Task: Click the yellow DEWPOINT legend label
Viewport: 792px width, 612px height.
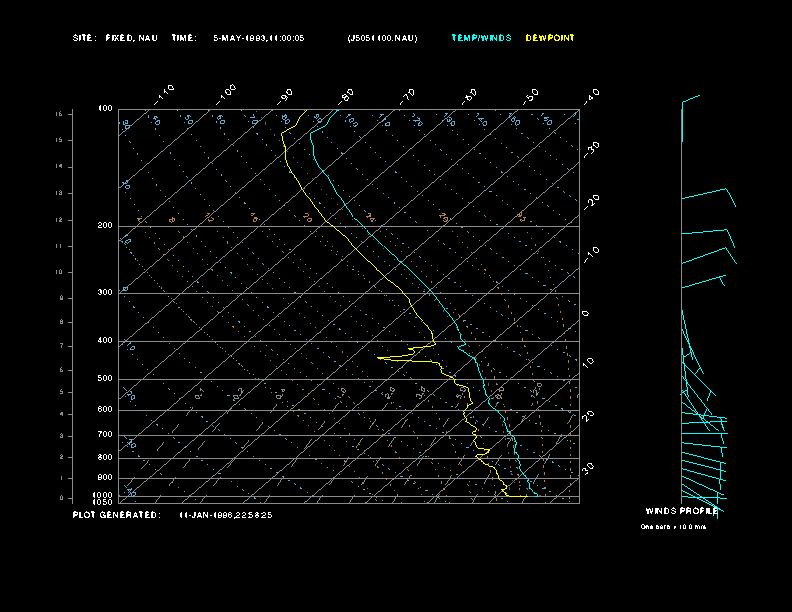Action: point(550,38)
